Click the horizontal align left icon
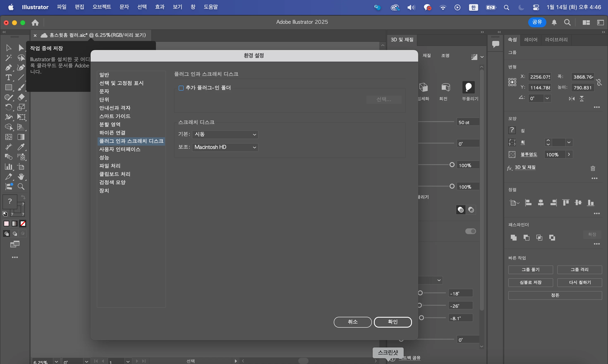Screen dimensions: 608x364 tap(528, 203)
